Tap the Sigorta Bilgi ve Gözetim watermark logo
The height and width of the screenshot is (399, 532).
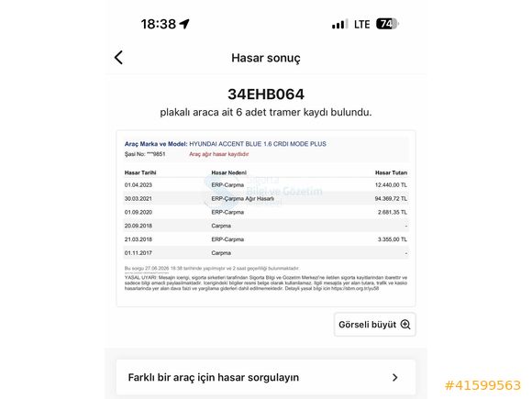(x=263, y=192)
